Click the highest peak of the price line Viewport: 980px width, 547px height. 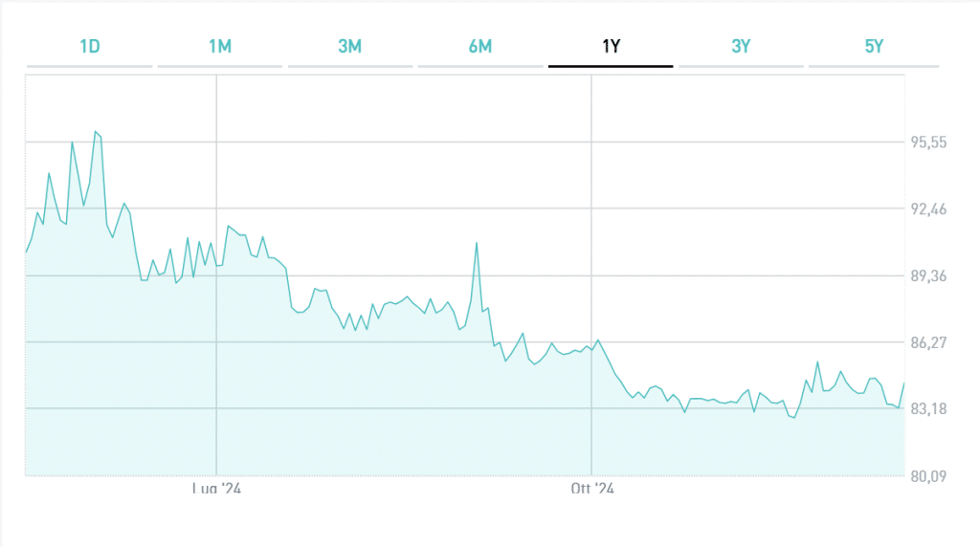tap(96, 132)
